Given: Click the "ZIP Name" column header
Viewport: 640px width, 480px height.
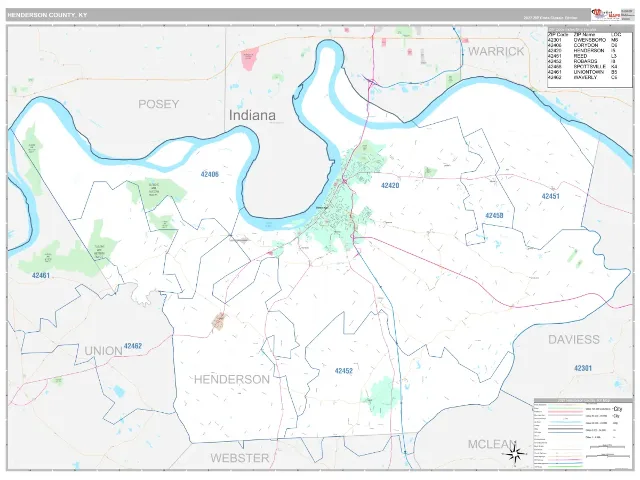Looking at the screenshot, I should pos(584,35).
